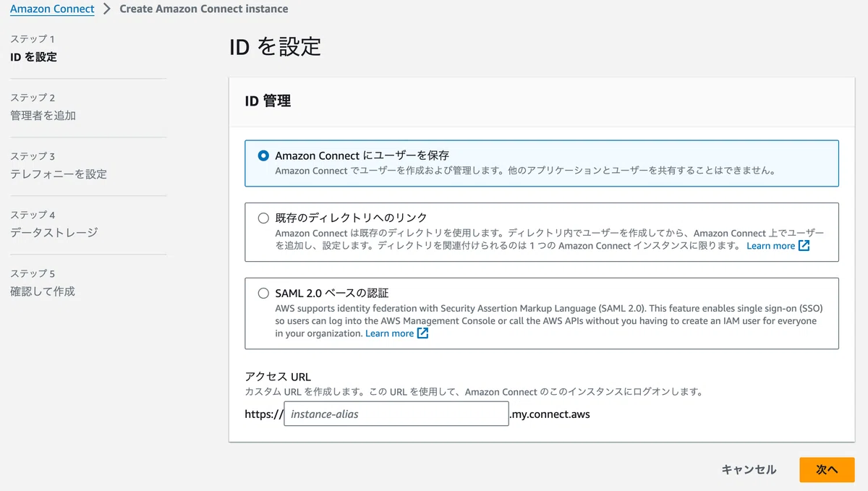Select step 2 '管理者を追加' in sidebar
Screen dimensions: 868x491
[x=43, y=116]
